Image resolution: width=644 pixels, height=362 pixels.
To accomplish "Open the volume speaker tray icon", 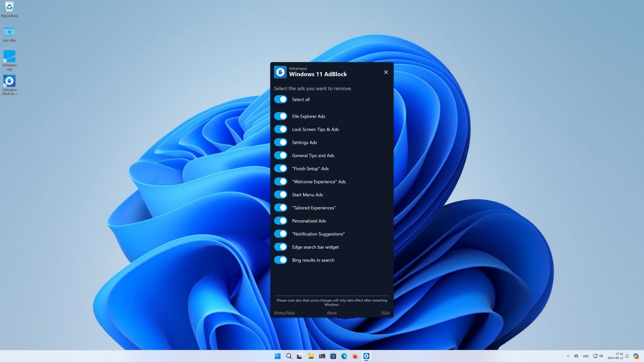I will [601, 356].
